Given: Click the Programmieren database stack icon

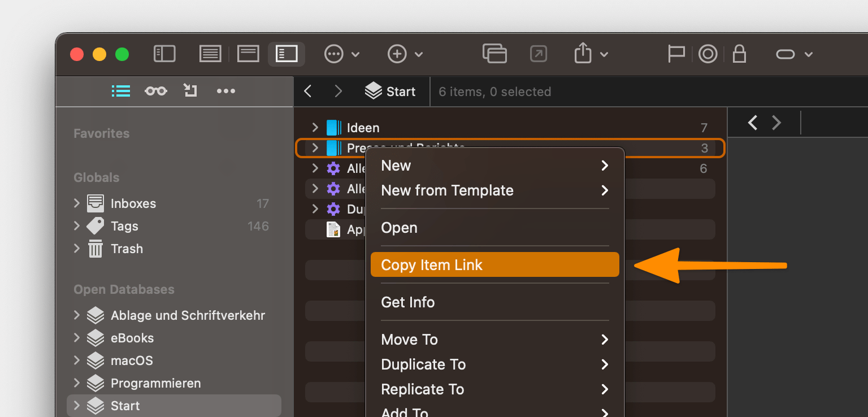Looking at the screenshot, I should click(96, 383).
